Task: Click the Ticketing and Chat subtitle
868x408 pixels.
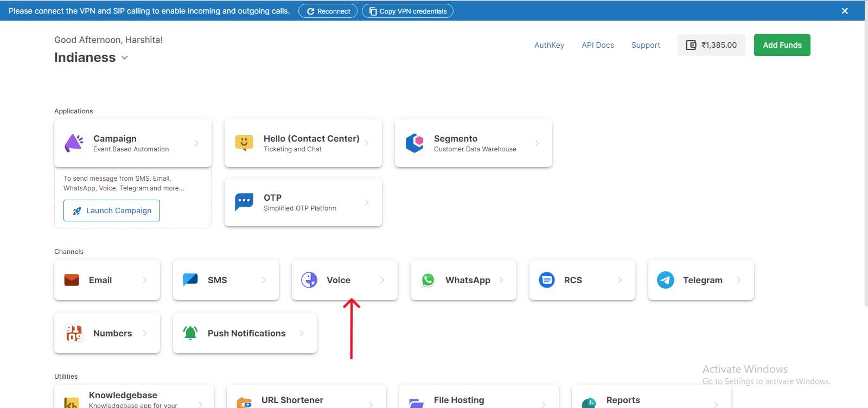Action: 292,149
